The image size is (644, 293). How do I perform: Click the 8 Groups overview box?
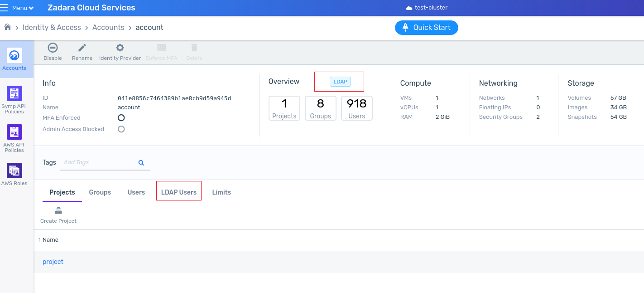(321, 108)
